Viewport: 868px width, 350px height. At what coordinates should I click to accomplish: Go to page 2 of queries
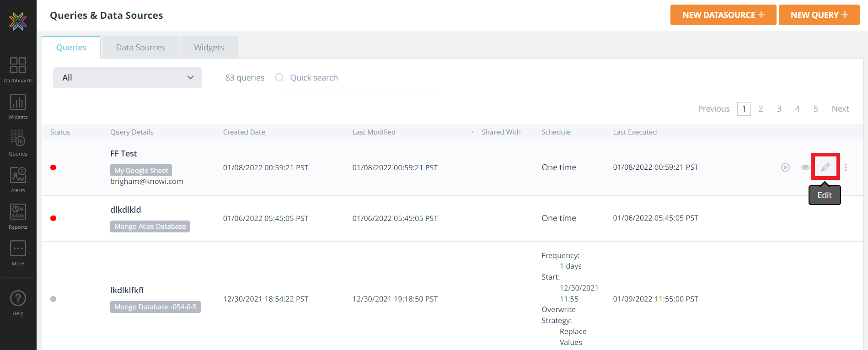click(761, 109)
